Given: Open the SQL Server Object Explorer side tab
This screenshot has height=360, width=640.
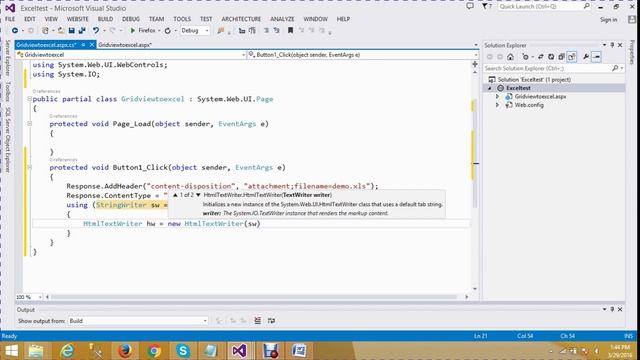Looking at the screenshot, I should pos(7,140).
